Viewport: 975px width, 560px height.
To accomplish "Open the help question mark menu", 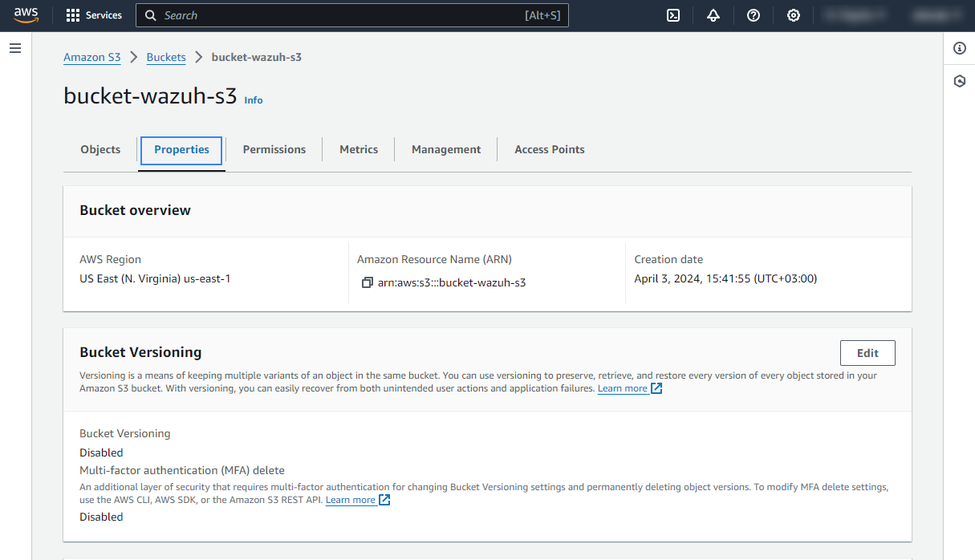I will 753,15.
